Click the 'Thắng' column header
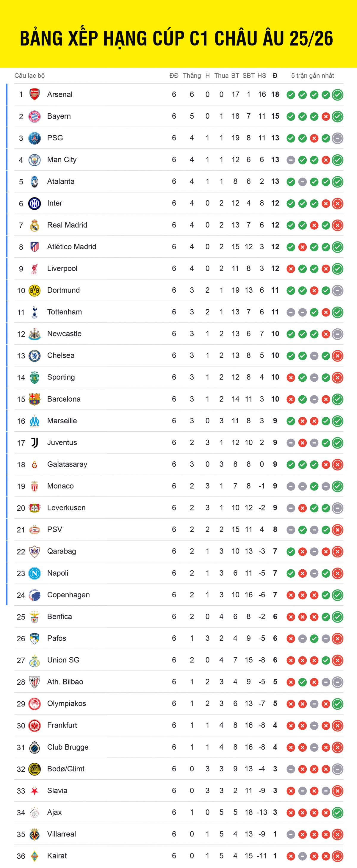357x868 pixels. 192,76
